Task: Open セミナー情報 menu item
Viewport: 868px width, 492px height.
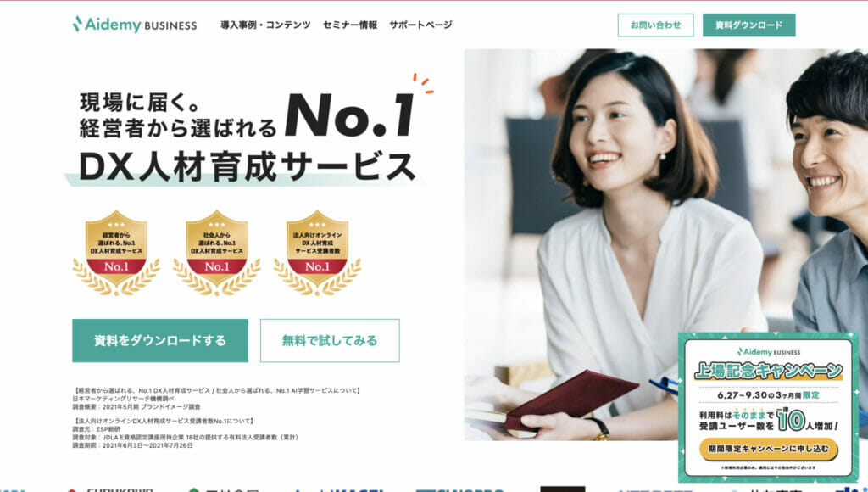Action: [350, 25]
